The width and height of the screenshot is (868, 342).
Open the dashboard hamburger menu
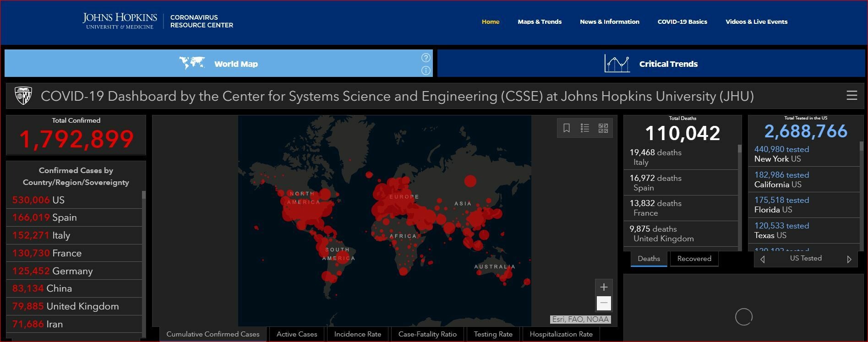pyautogui.click(x=852, y=95)
